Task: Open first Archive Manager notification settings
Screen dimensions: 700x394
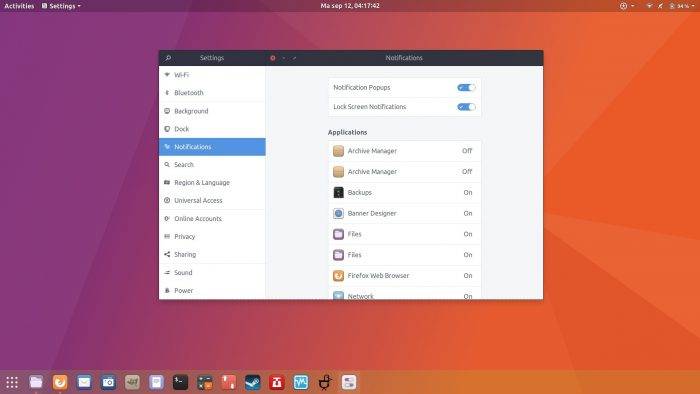Action: pyautogui.click(x=404, y=151)
